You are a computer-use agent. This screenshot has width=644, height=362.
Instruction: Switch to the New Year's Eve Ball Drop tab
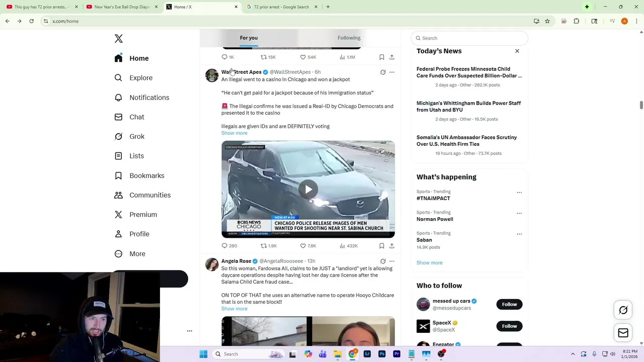(x=122, y=7)
